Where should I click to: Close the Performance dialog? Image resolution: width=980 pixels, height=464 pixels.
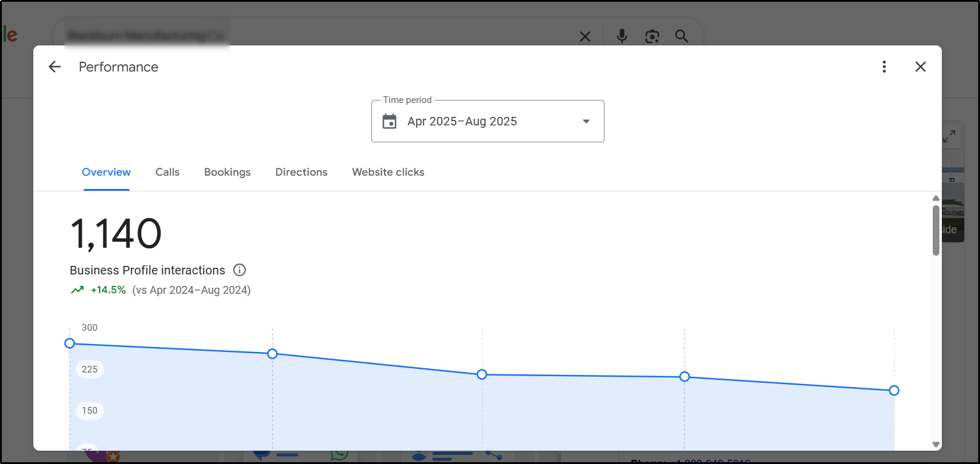(x=921, y=67)
